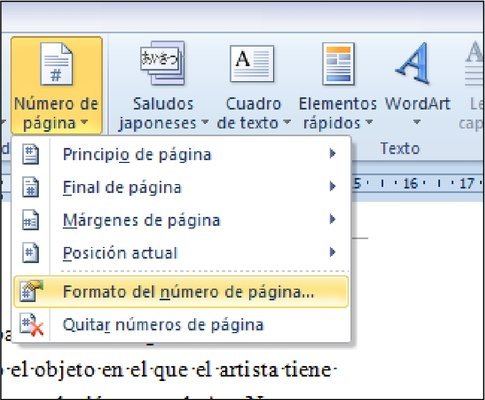Expand the Márgenes de página submenu arrow
Screen dimensions: 485x400
[x=332, y=219]
